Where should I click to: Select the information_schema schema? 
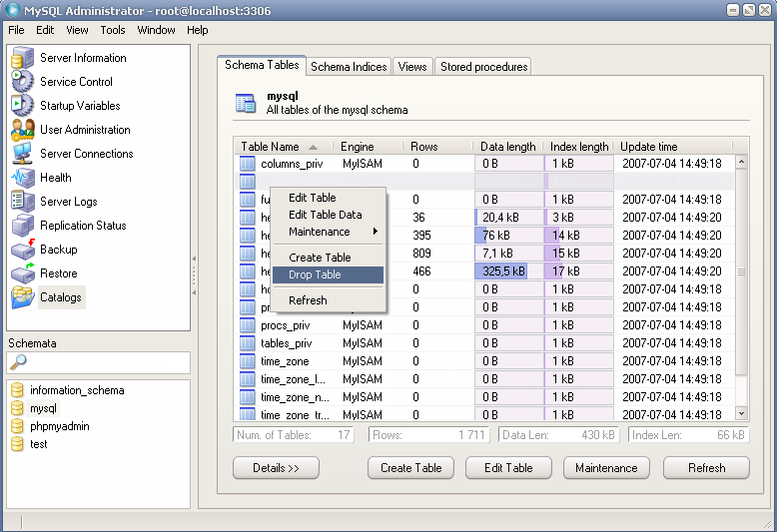tap(77, 390)
